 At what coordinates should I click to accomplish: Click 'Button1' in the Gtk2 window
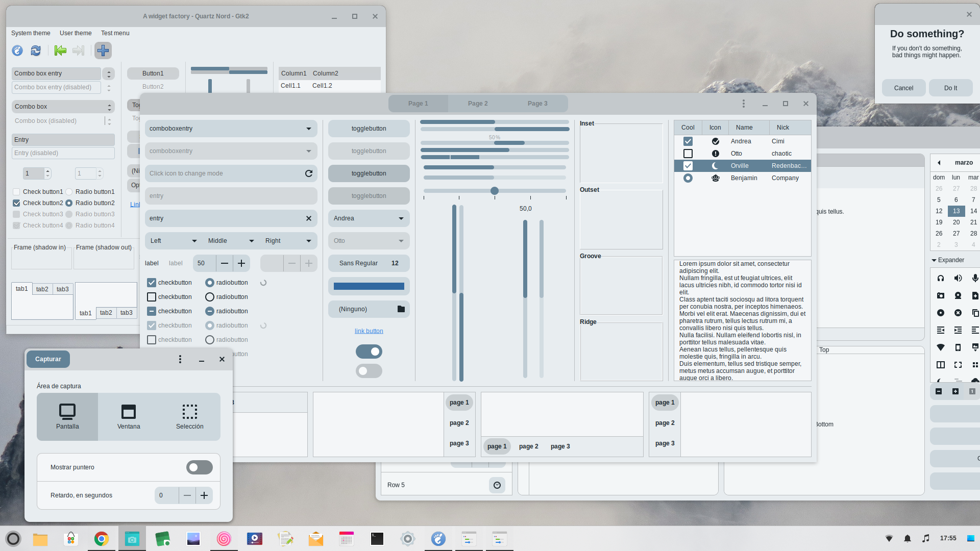coord(153,73)
